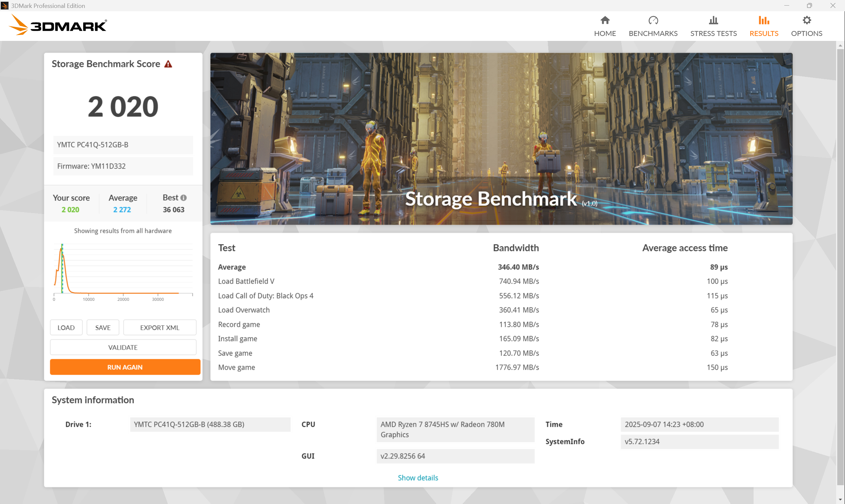This screenshot has height=504, width=845.
Task: Select the Results bar chart icon
Action: 763,20
